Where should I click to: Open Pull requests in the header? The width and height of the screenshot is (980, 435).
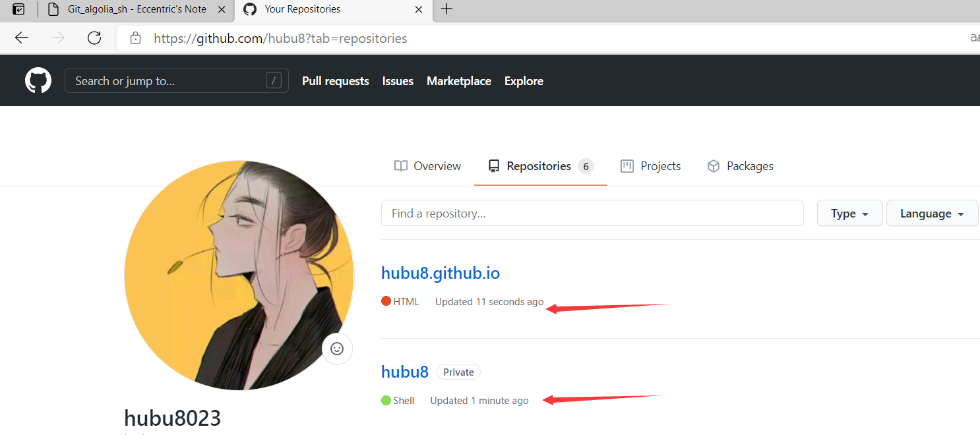[335, 81]
